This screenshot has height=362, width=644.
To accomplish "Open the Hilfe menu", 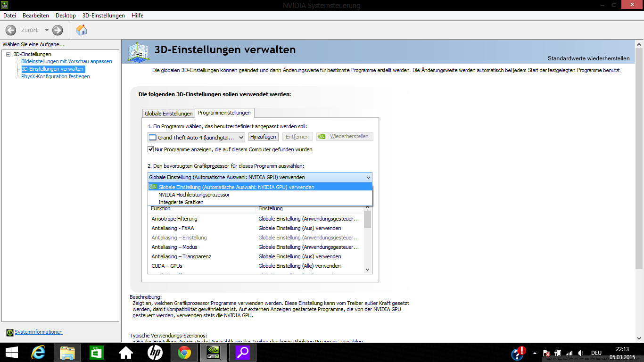I will (138, 16).
